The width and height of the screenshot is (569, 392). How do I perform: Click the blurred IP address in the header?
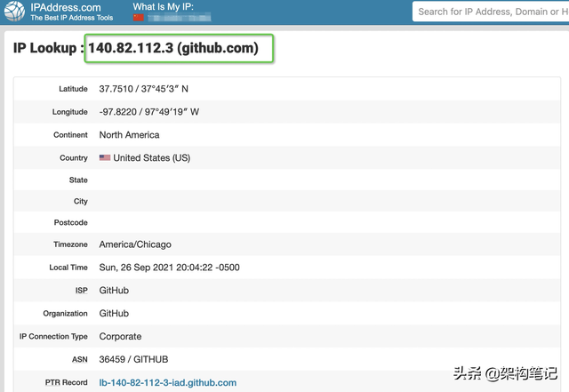coord(179,18)
